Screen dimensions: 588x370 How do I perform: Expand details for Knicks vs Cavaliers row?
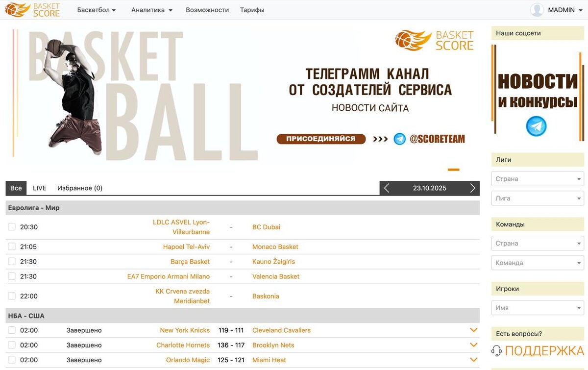[x=473, y=330]
